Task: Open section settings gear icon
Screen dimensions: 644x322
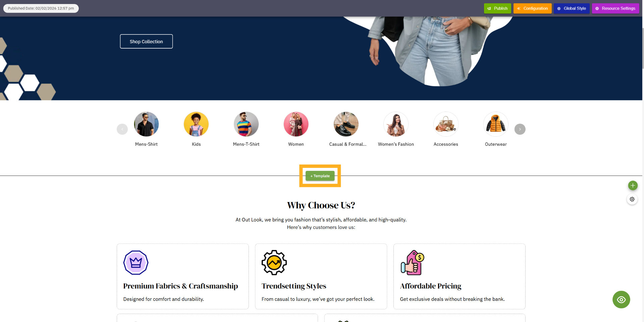Action: click(x=632, y=199)
